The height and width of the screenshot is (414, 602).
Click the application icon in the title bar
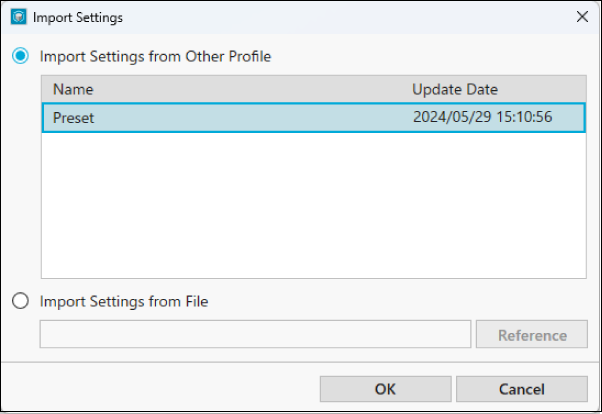[18, 17]
